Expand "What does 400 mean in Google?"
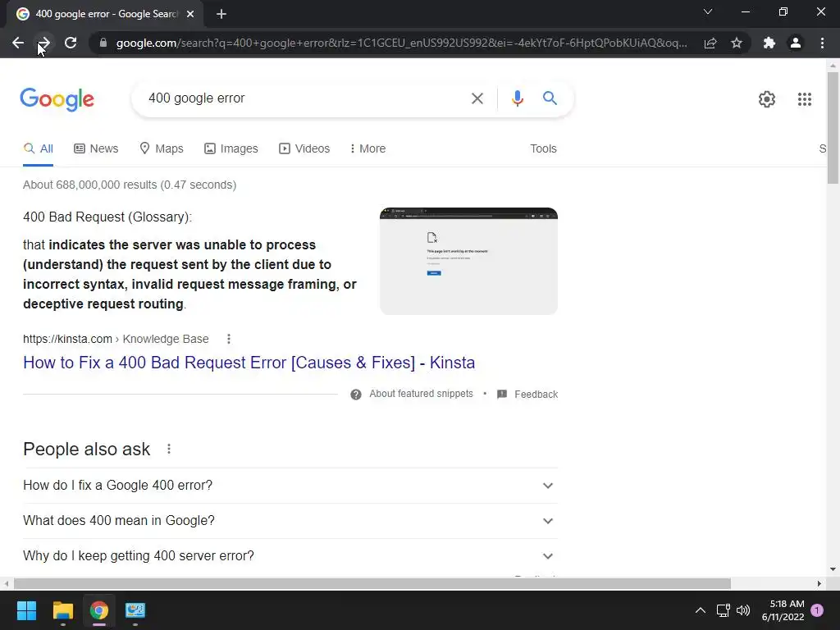The height and width of the screenshot is (630, 840). pos(290,521)
